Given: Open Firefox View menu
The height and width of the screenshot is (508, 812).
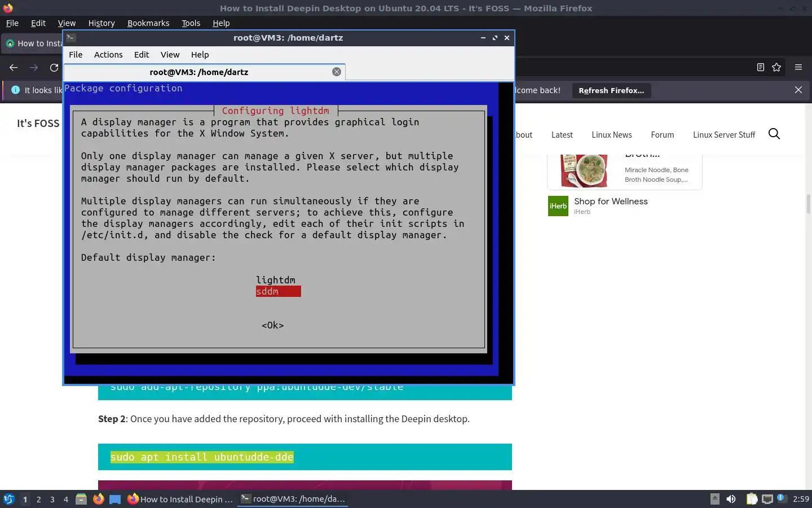Looking at the screenshot, I should 67,23.
